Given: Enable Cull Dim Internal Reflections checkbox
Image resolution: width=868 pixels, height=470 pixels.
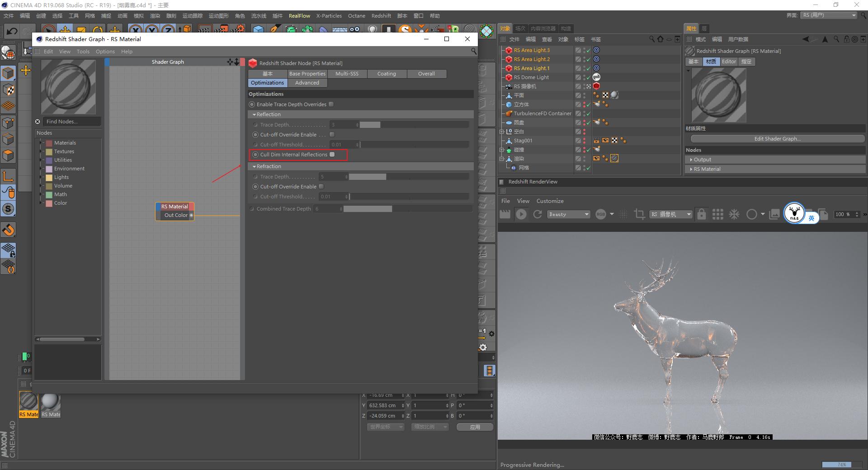Looking at the screenshot, I should coord(332,154).
